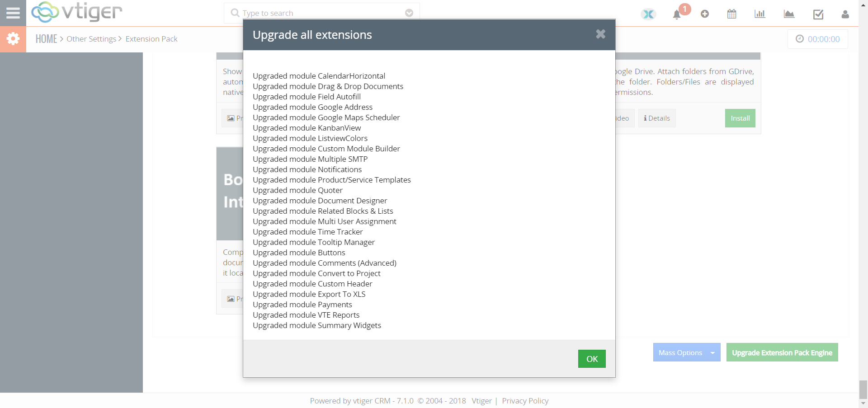Open the Vtiger footer link
This screenshot has height=408, width=868.
pyautogui.click(x=481, y=401)
